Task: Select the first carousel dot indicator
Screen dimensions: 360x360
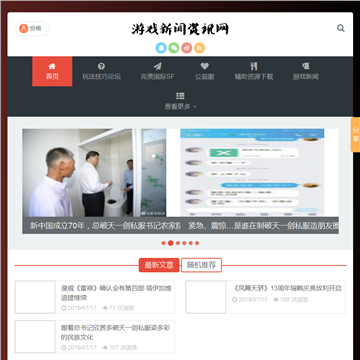Action: pyautogui.click(x=163, y=243)
